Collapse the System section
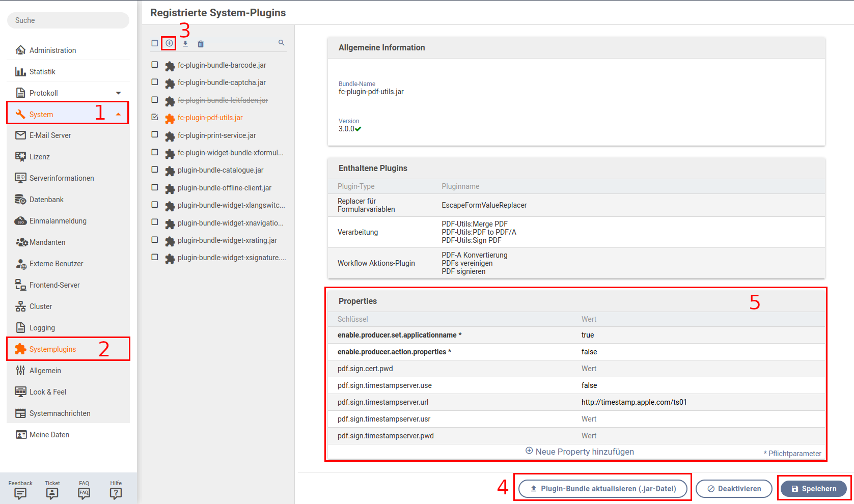 point(119,114)
